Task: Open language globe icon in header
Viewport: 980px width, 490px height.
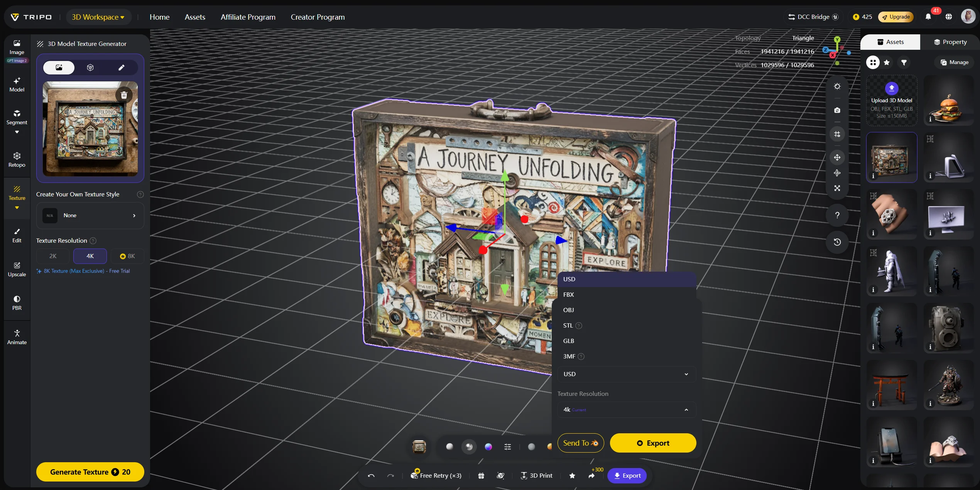Action: (x=949, y=17)
